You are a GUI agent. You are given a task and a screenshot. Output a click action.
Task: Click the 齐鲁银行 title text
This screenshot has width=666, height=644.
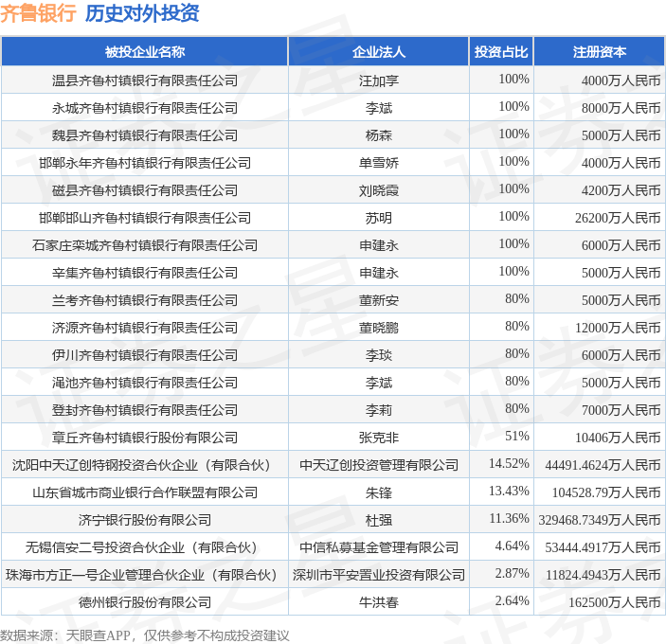tap(38, 13)
